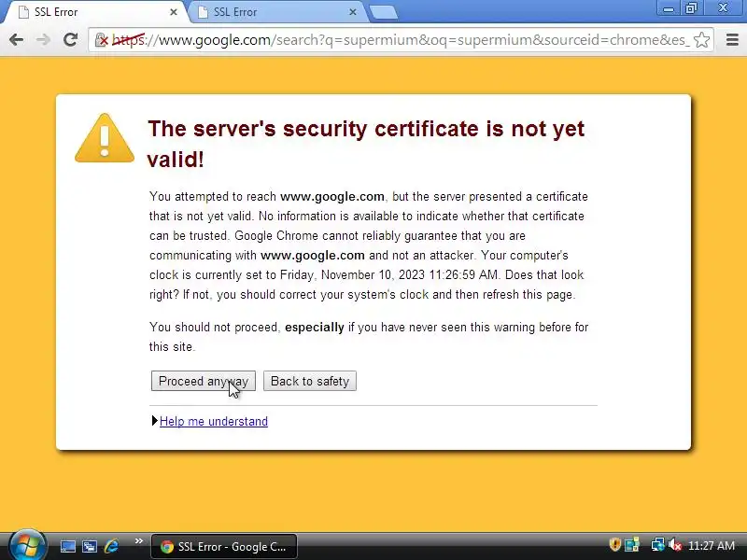This screenshot has height=560, width=747.
Task: Open the 11:27 AM taskbar clock
Action: [x=712, y=546]
